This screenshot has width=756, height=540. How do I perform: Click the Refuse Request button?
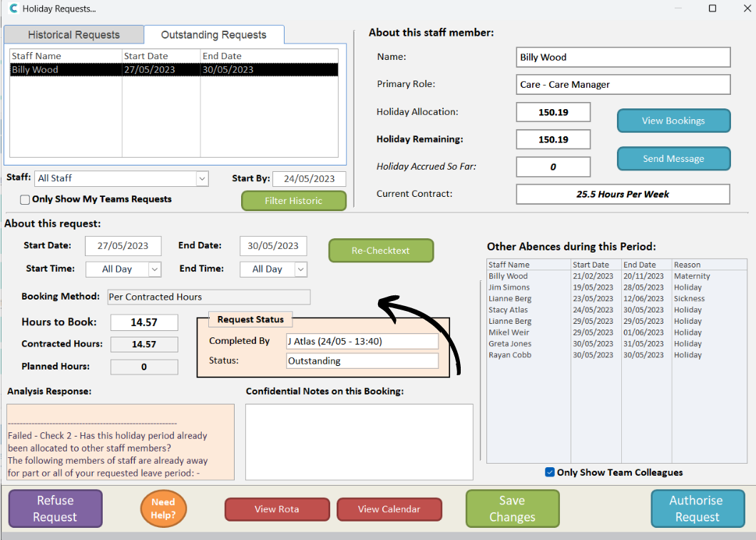(x=55, y=509)
